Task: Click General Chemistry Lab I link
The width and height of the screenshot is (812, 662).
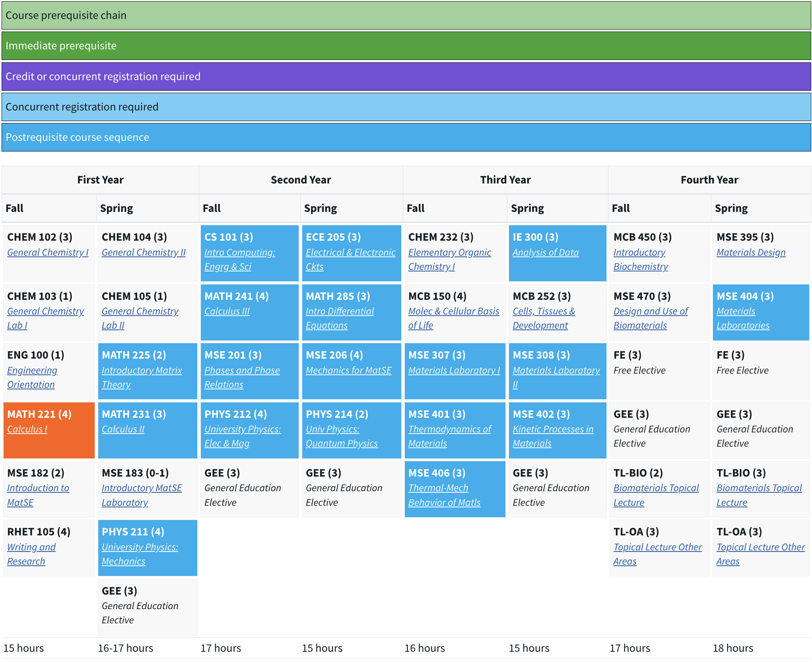Action: coord(45,318)
